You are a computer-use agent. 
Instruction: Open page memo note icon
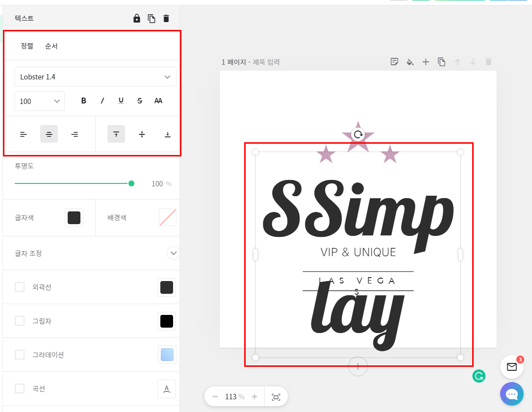(x=394, y=62)
